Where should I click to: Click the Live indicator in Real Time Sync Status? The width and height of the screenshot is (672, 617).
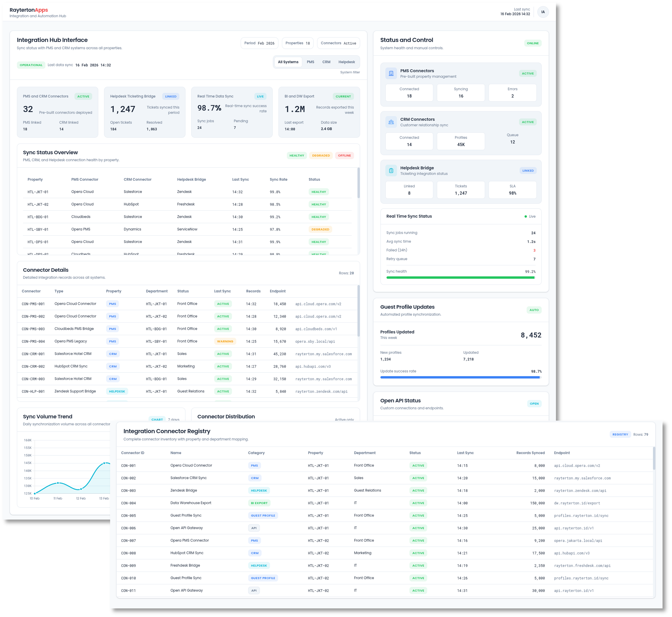tap(530, 216)
